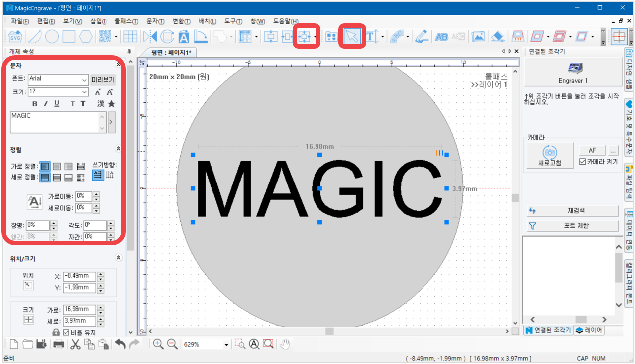Viewport: 635px width, 364px height.
Task: Open the 편집 menu
Action: click(x=46, y=21)
